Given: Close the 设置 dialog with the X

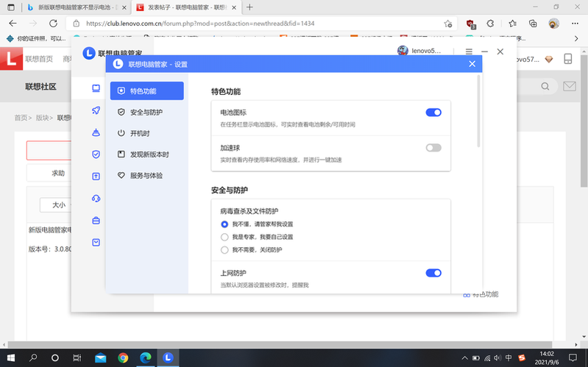Looking at the screenshot, I should [472, 64].
